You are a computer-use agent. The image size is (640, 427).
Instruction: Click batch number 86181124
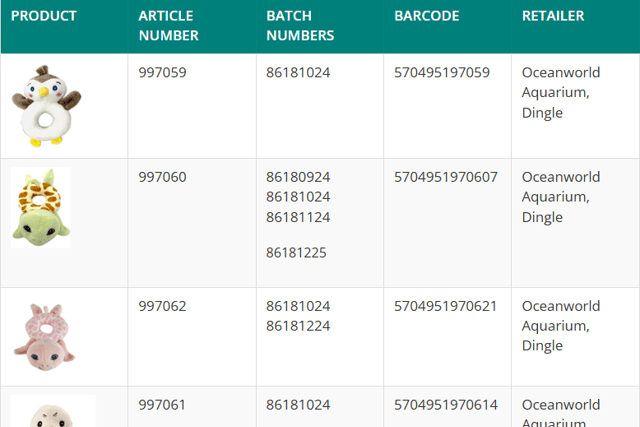(298, 217)
